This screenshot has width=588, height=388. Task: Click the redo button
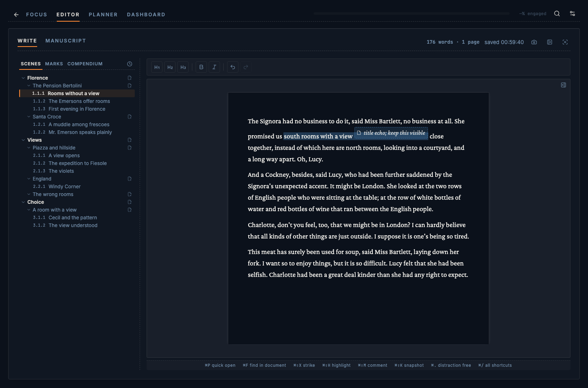(x=246, y=67)
